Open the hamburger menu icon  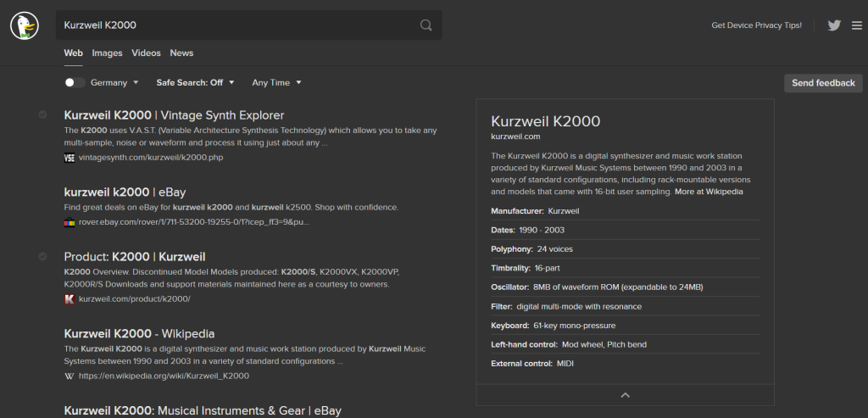tap(856, 25)
